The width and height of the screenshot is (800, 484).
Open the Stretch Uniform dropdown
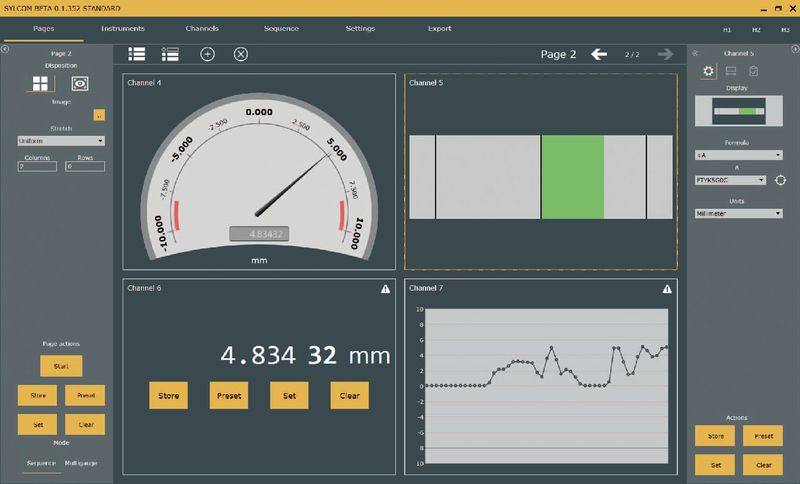point(61,141)
